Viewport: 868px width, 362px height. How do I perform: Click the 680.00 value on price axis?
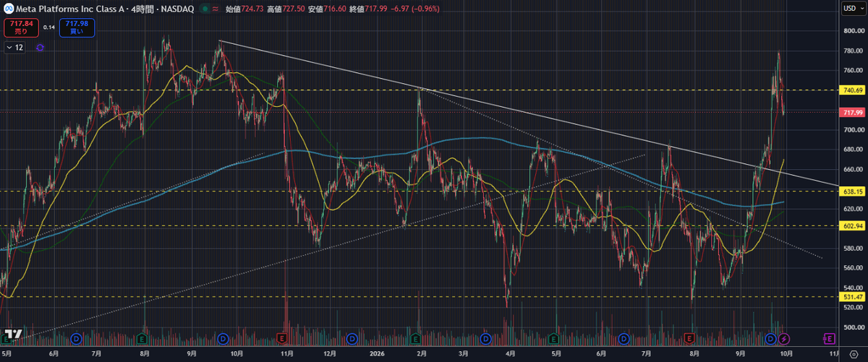[854, 150]
